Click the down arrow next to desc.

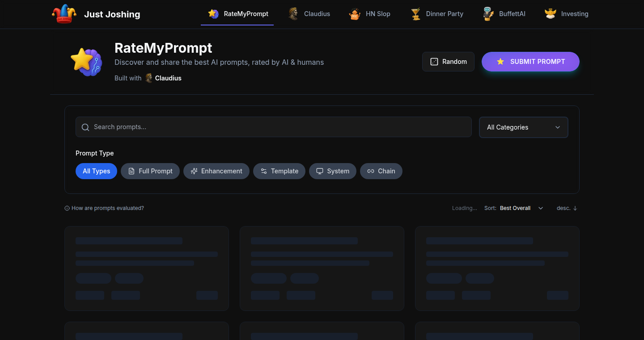tap(575, 208)
